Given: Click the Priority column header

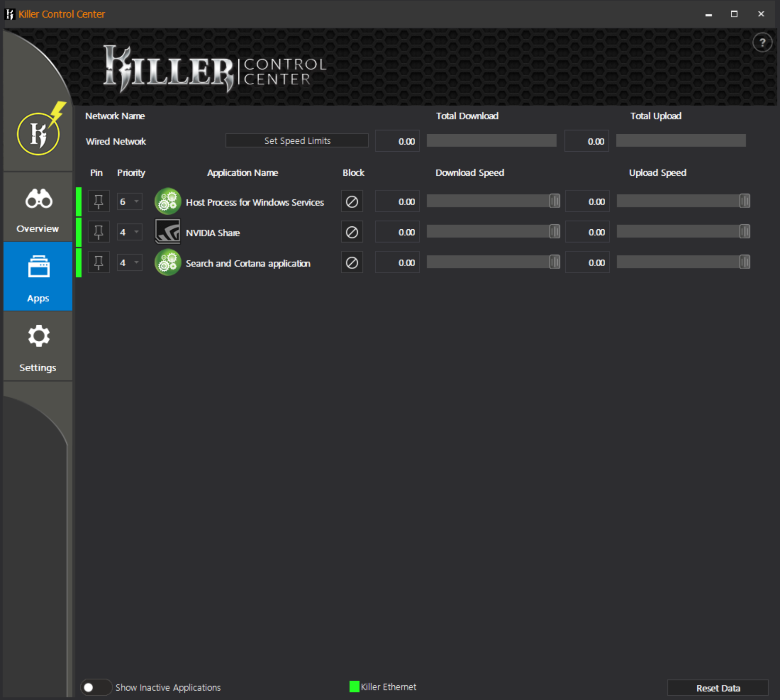Looking at the screenshot, I should (131, 173).
